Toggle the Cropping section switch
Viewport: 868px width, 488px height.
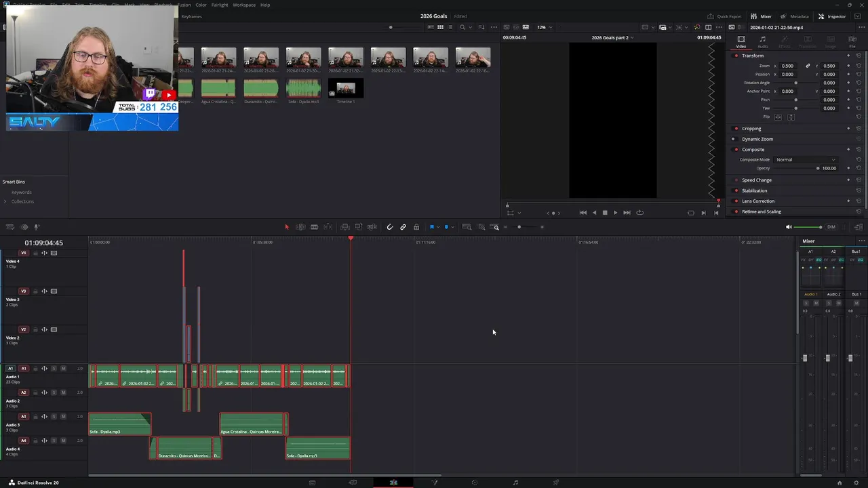(x=736, y=128)
